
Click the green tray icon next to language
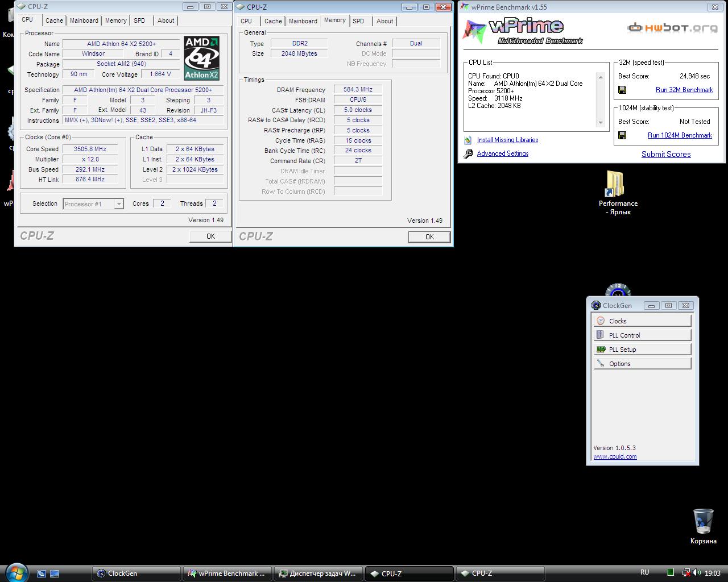tap(671, 573)
